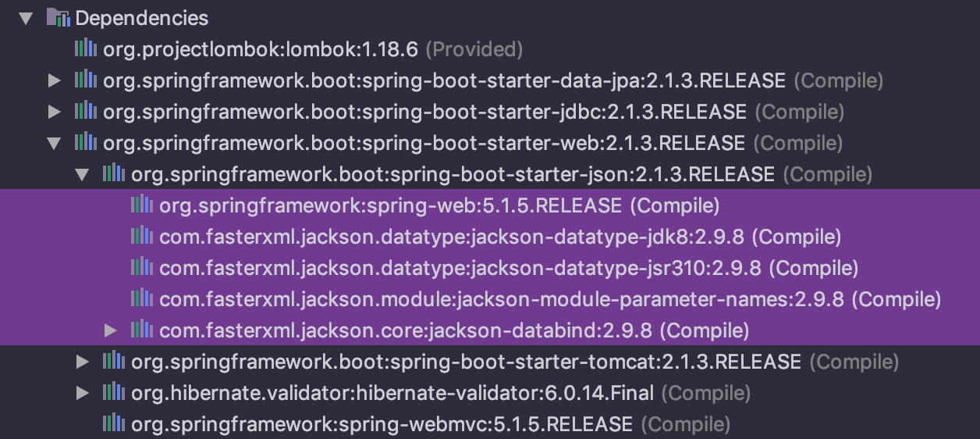Expand spring-boot-starter-data-jpa dependency
980x439 pixels.
(54, 80)
